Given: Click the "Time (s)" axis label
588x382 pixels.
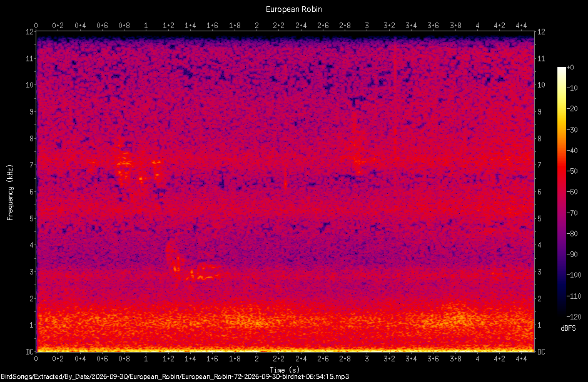Looking at the screenshot, I should (285, 370).
